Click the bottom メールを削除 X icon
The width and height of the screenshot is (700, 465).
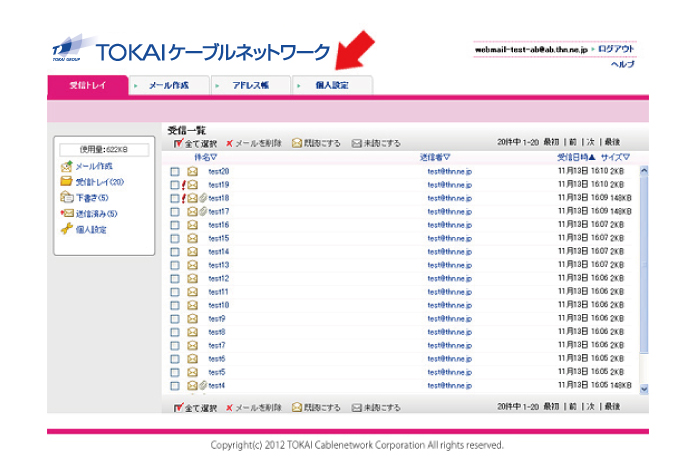[x=229, y=407]
